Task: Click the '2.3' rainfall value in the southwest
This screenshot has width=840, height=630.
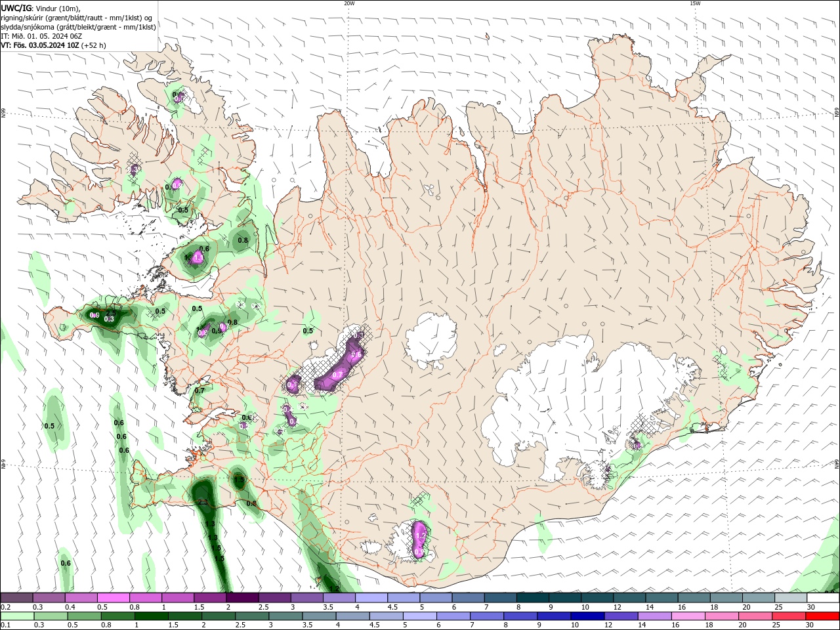Action: tap(202, 502)
